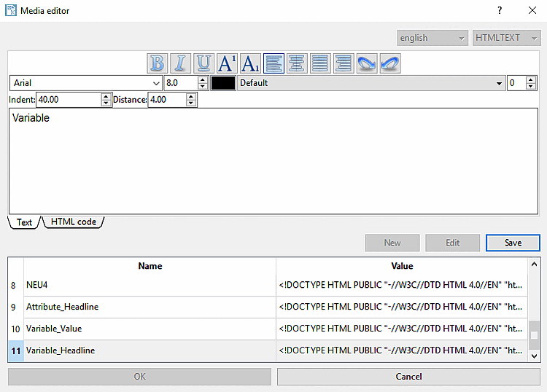
Task: Toggle Italic text formatting
Action: 181,63
